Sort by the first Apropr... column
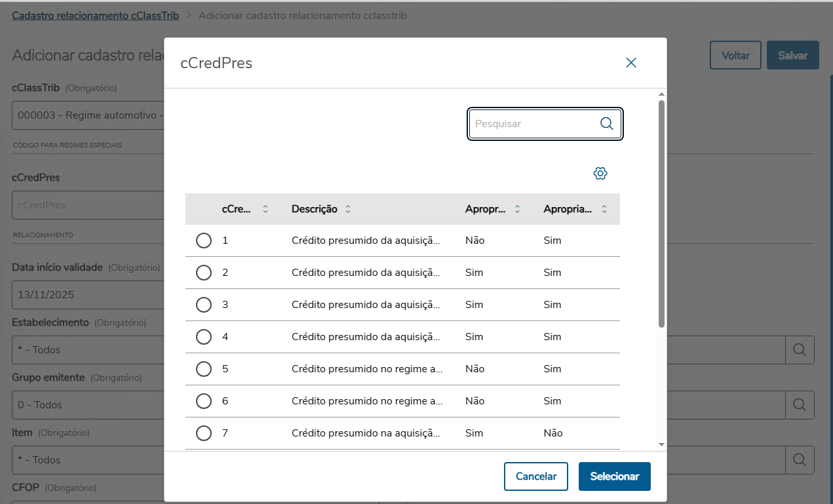This screenshot has width=833, height=504. (x=517, y=209)
